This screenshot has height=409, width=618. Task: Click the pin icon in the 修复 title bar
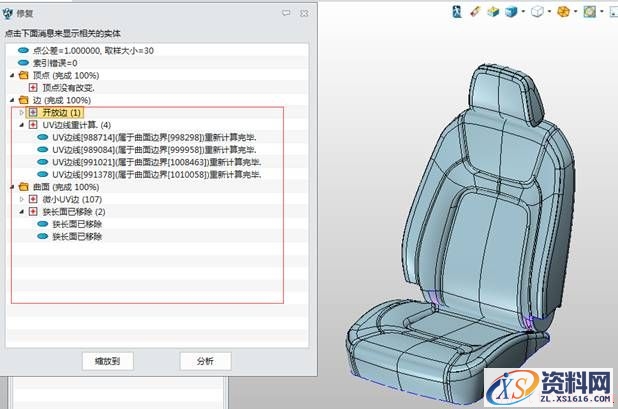tap(286, 13)
